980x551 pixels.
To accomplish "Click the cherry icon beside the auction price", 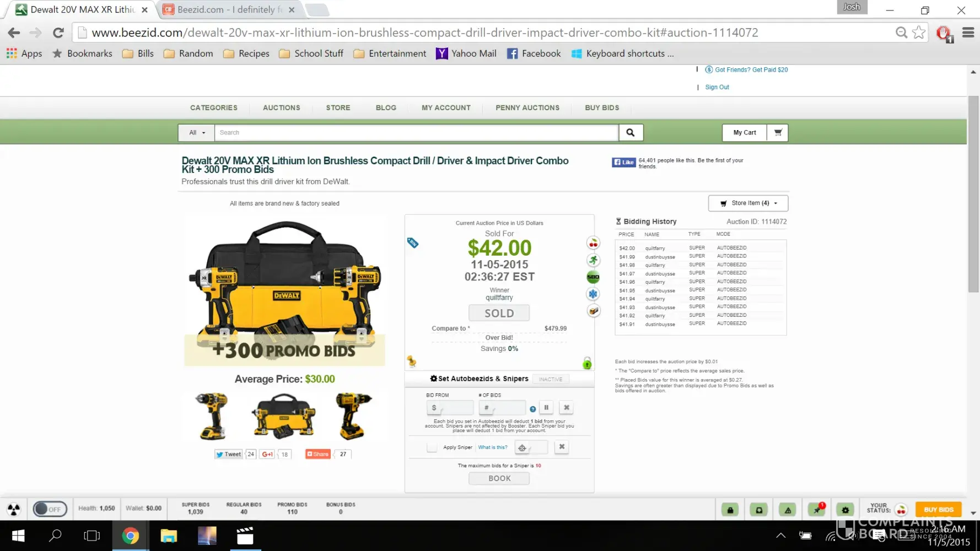I will coord(593,243).
